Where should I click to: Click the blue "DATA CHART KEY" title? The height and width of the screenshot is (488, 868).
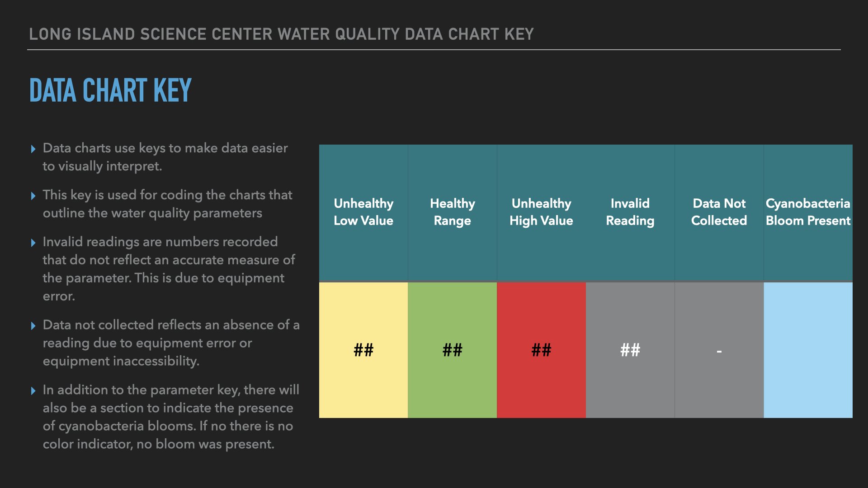111,90
